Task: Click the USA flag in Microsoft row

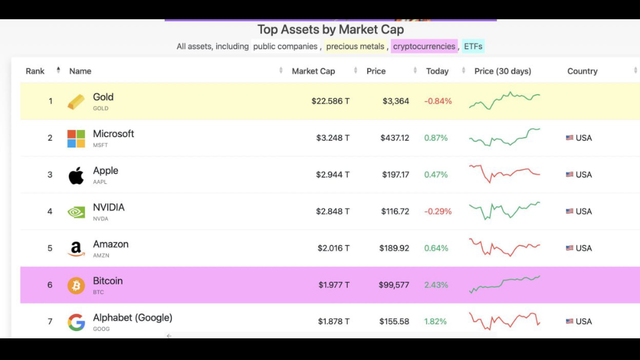Action: point(569,138)
